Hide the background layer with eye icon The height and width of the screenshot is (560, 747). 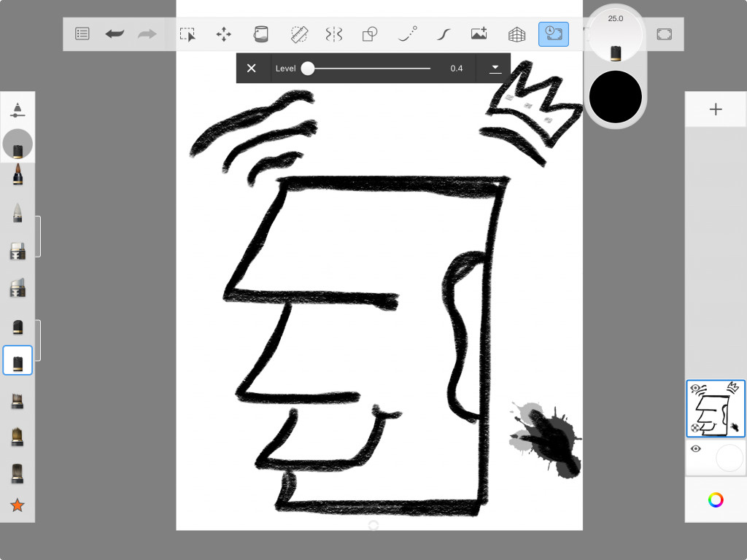click(695, 448)
